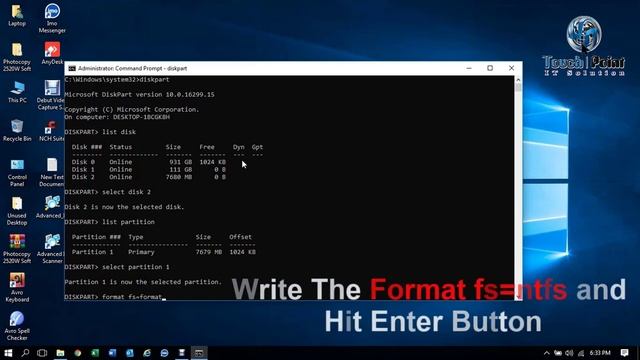Show hidden system tray icons
Viewport: 640px width, 360px height.
(x=547, y=353)
